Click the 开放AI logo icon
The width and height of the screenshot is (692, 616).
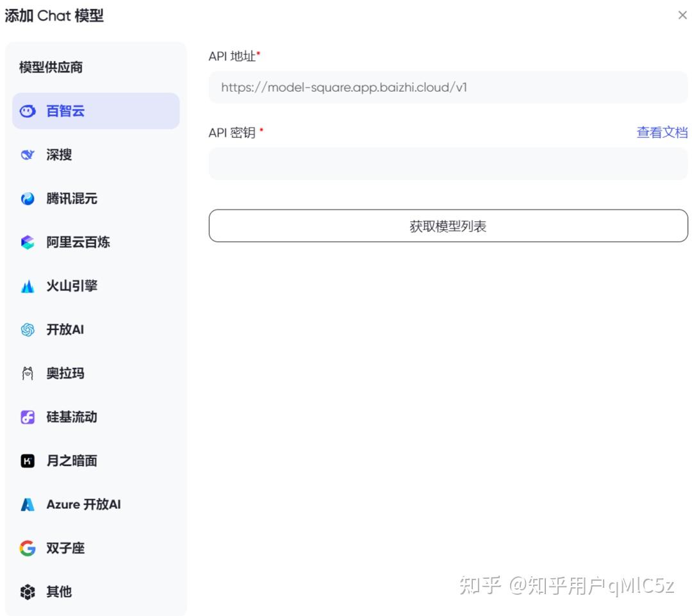(28, 330)
